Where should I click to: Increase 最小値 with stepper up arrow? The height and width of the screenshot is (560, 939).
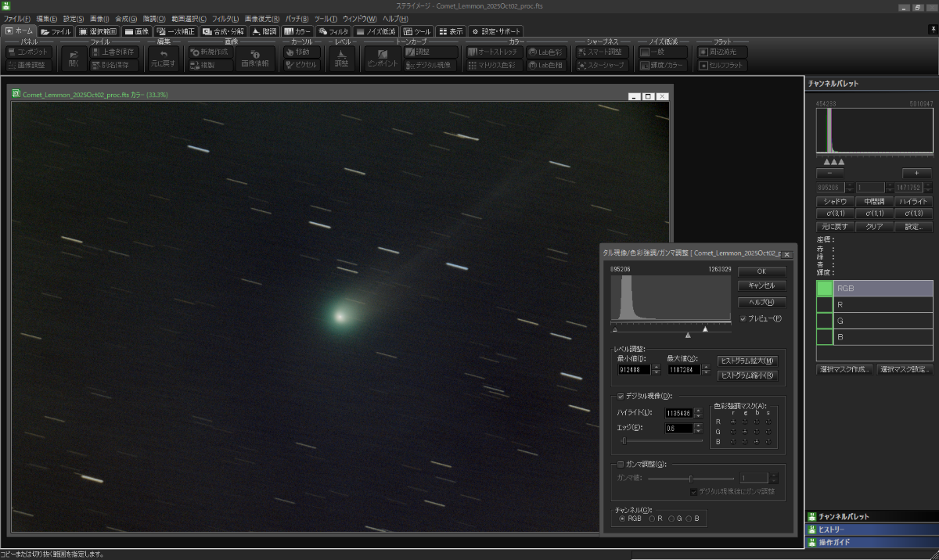point(656,366)
